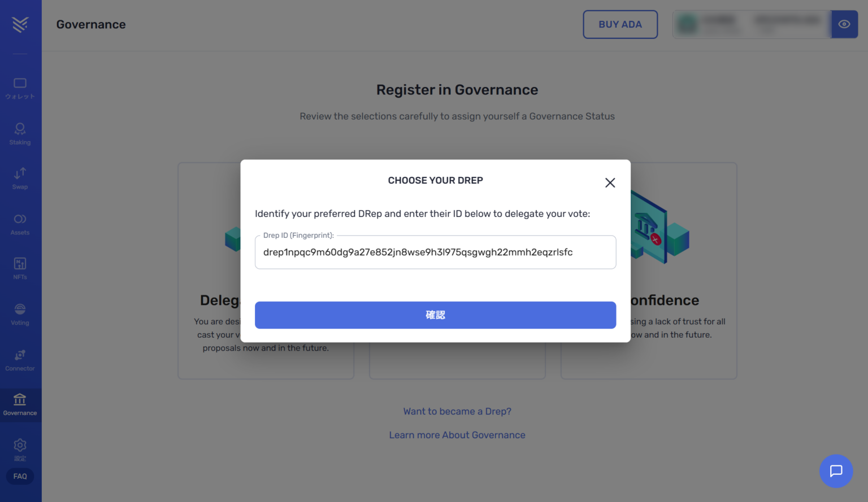Select the Governance sidebar item
868x502 pixels.
click(20, 405)
